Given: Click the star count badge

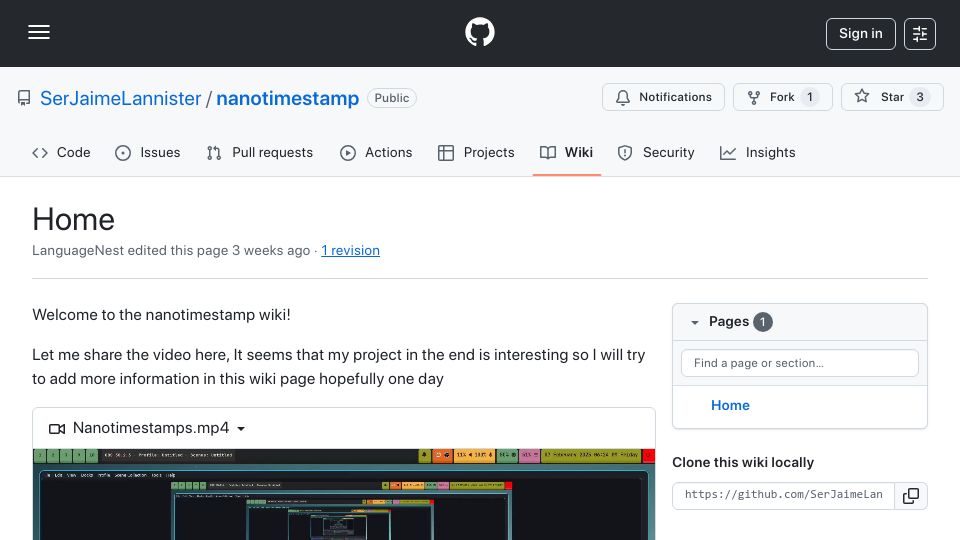Looking at the screenshot, I should [x=920, y=97].
